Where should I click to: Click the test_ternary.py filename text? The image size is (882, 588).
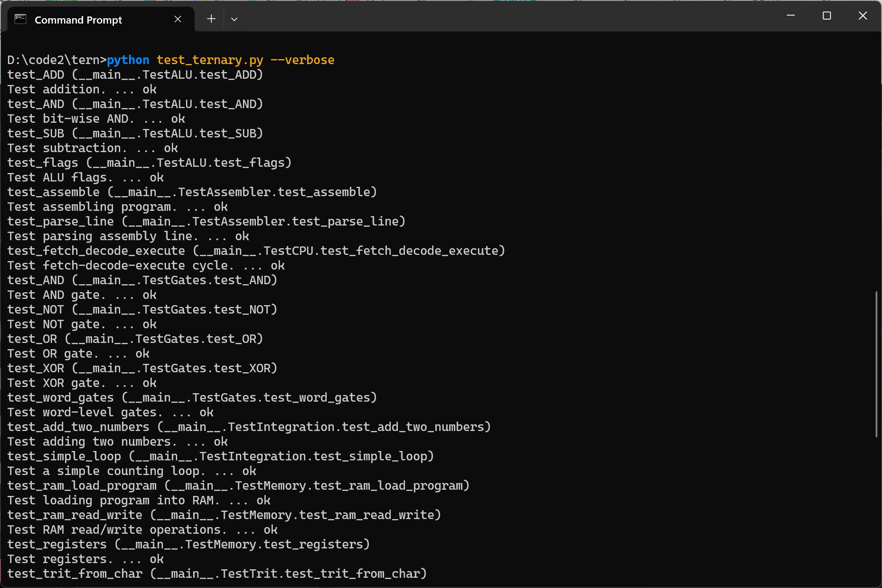point(210,60)
